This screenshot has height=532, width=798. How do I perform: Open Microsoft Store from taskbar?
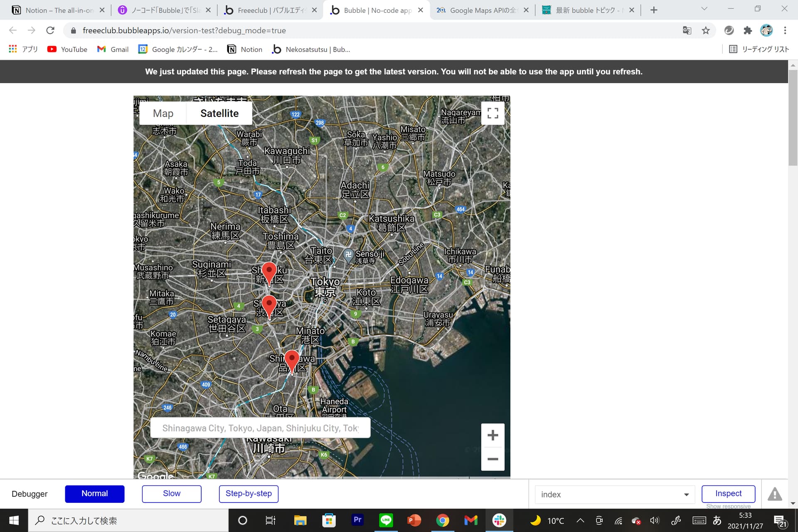(329, 520)
